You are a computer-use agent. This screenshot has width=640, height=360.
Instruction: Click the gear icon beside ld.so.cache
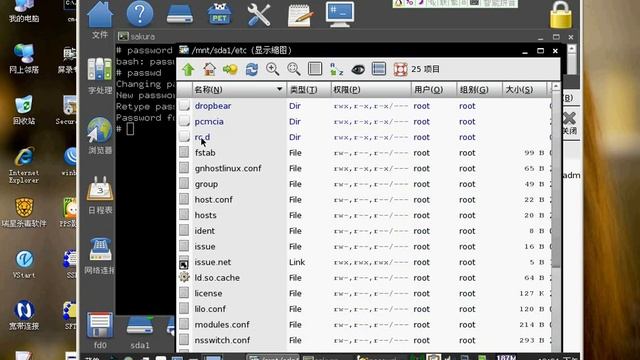point(184,278)
